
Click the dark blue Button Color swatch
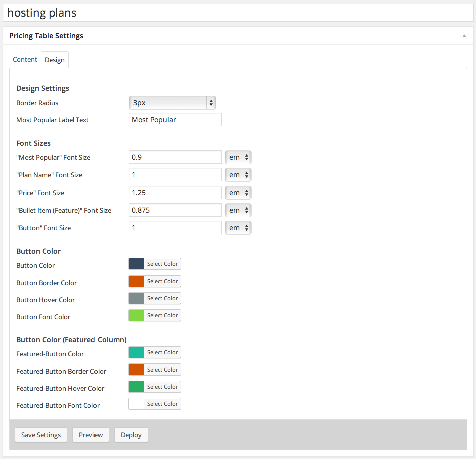136,264
